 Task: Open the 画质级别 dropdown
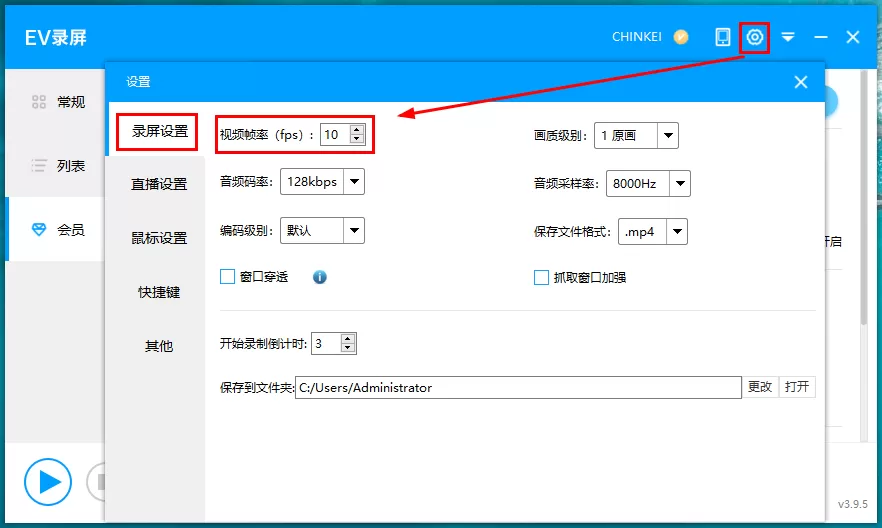(636, 136)
